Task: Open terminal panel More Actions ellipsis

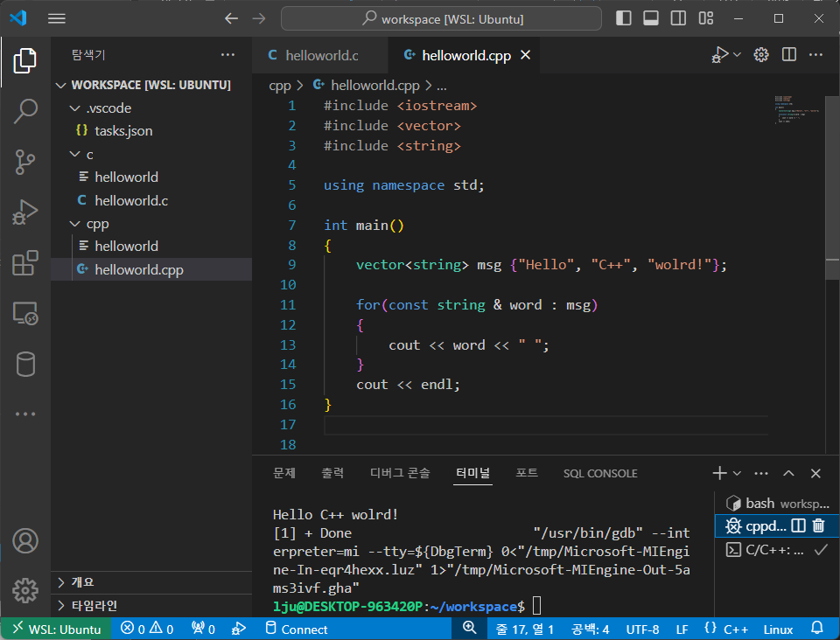Action: pos(761,473)
